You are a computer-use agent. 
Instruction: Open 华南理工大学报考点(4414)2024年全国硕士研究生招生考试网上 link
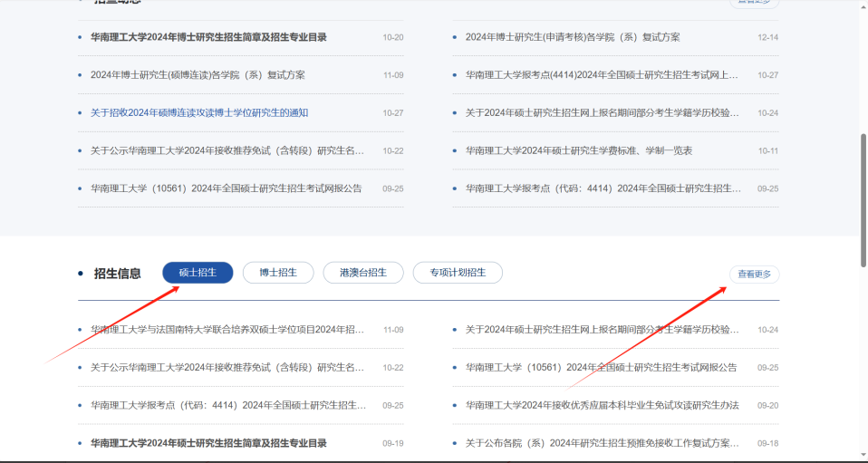pos(602,75)
